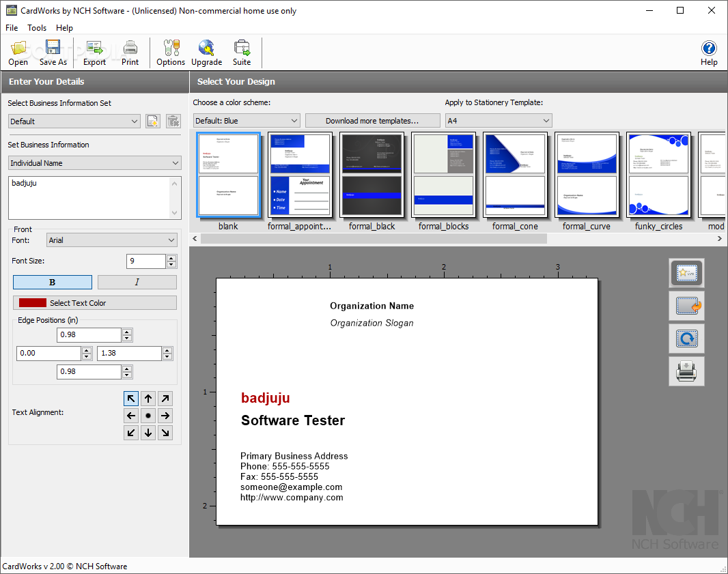Align text to bottom center

pos(148,433)
